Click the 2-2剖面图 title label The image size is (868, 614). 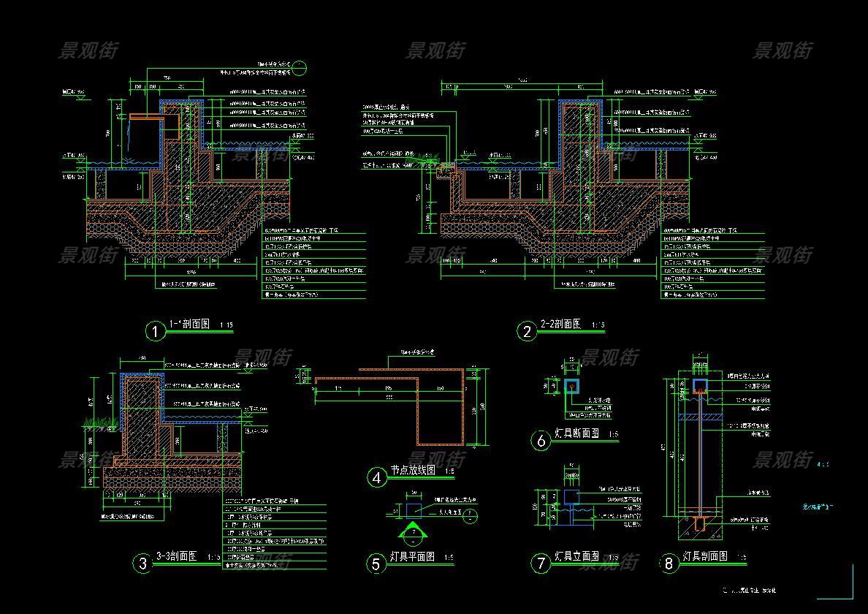[560, 324]
